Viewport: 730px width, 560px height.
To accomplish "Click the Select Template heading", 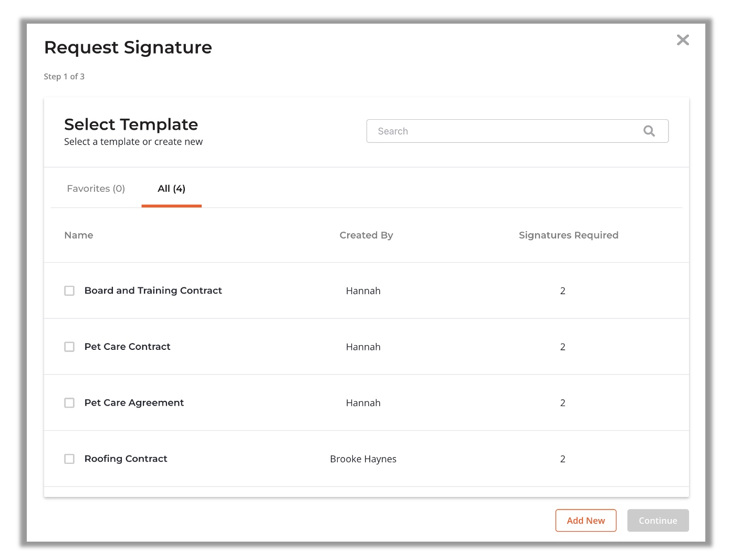I will (x=131, y=125).
